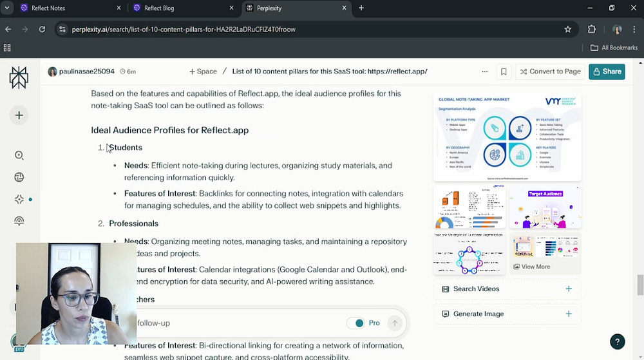Click the browser address bar
Screen dimensions: 644x360
click(x=309, y=29)
